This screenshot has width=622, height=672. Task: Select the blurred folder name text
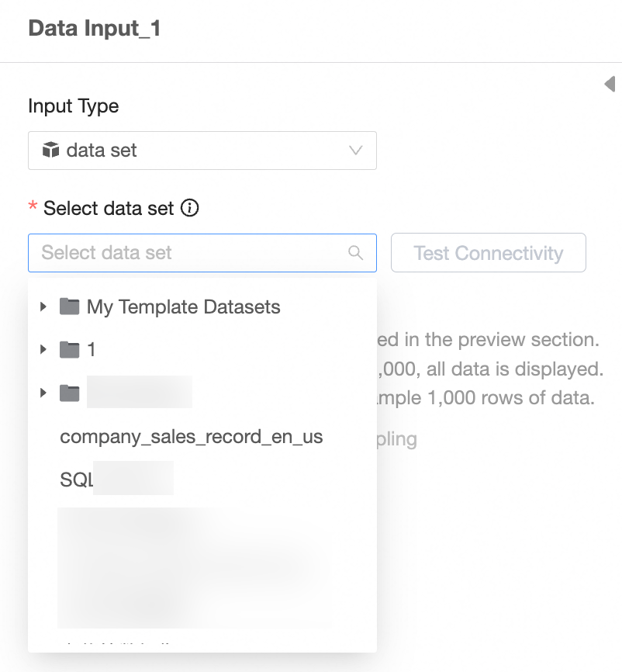[140, 393]
